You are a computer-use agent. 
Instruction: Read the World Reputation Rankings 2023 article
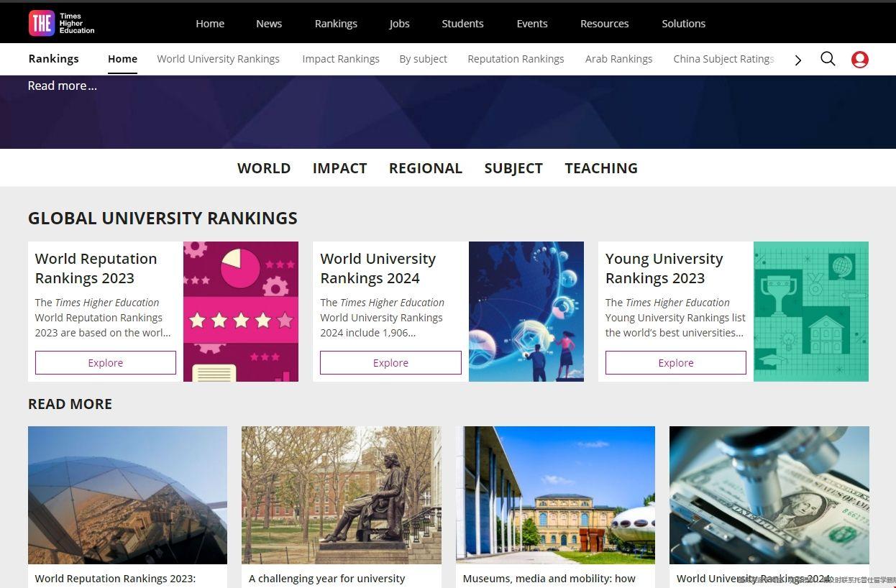[x=115, y=579]
